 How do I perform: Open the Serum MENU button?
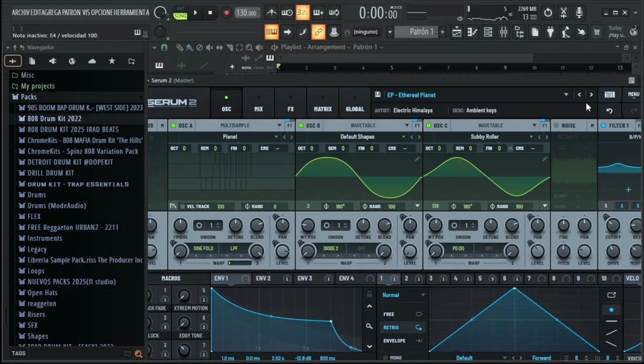pos(633,95)
